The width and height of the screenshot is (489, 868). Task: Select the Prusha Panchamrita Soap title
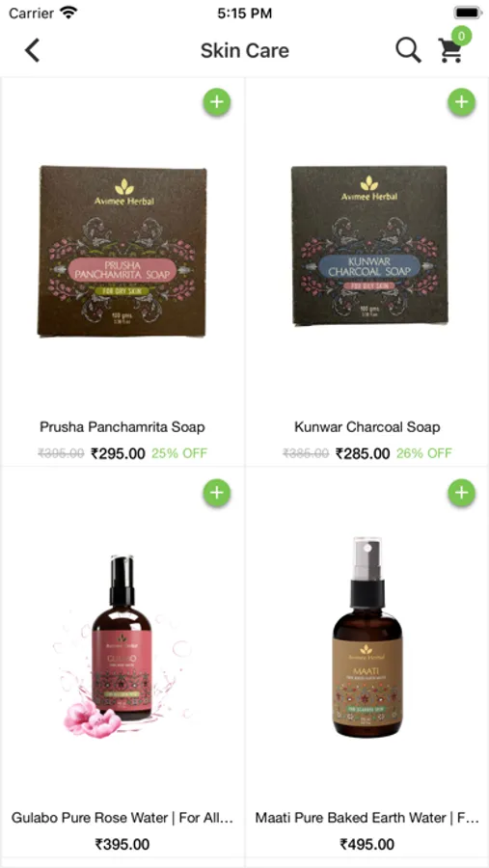[x=122, y=427]
